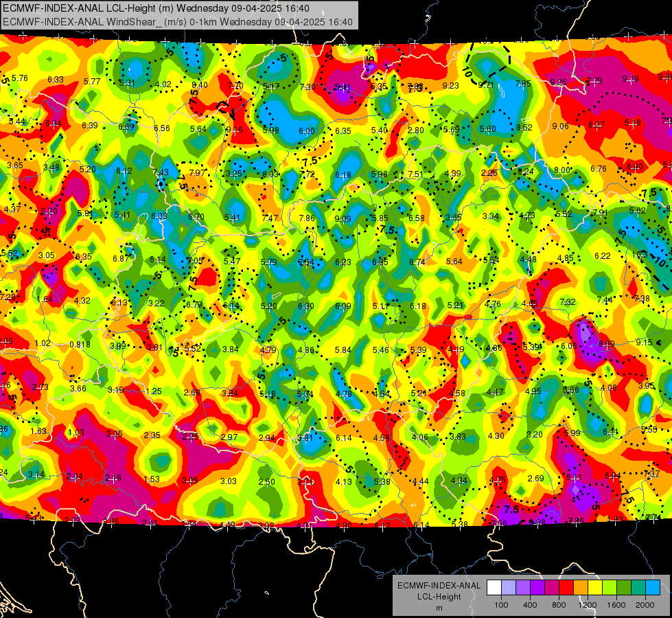Click the wind shear value 6.30
The width and height of the screenshot is (672, 618).
tap(306, 306)
